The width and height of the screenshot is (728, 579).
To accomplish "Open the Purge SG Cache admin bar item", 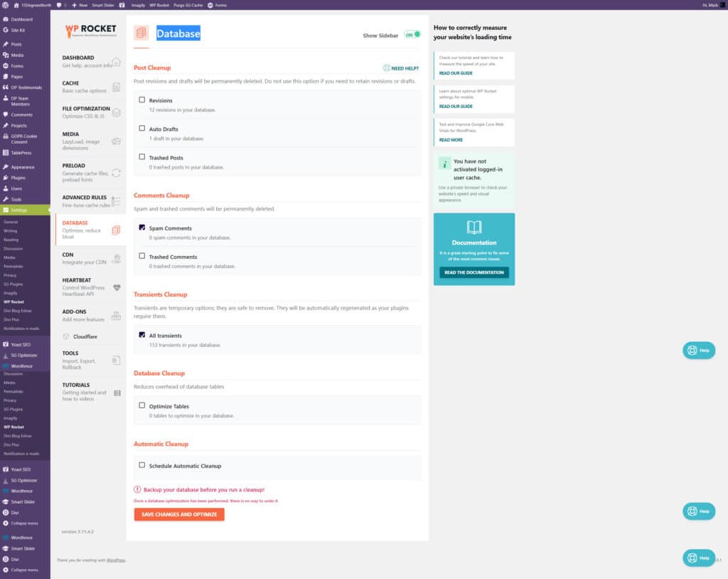I will [x=188, y=5].
